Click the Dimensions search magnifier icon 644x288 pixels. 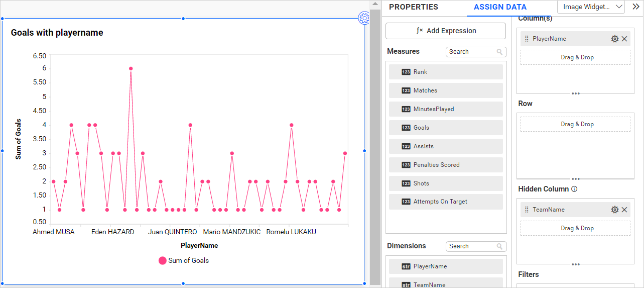(x=499, y=246)
